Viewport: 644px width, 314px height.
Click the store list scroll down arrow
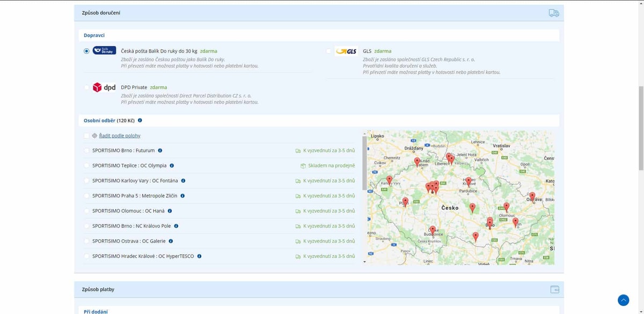pos(364,261)
